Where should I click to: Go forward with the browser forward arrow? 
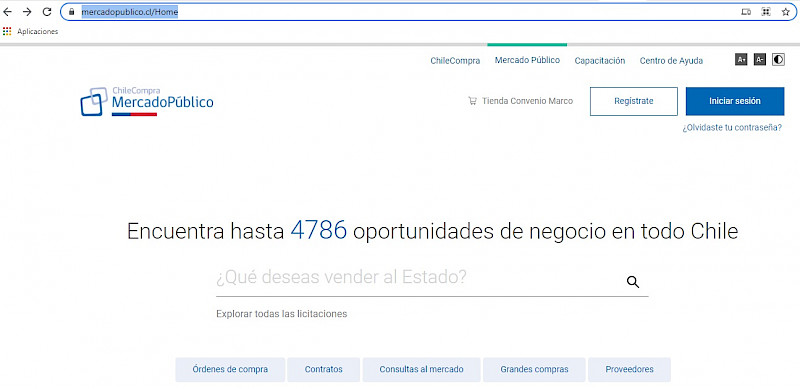(27, 12)
